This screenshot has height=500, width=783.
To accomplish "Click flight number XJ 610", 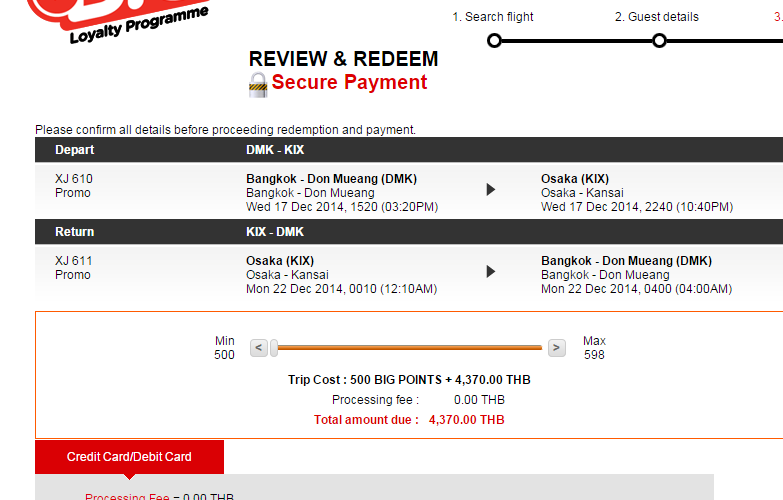I will click(x=74, y=179).
